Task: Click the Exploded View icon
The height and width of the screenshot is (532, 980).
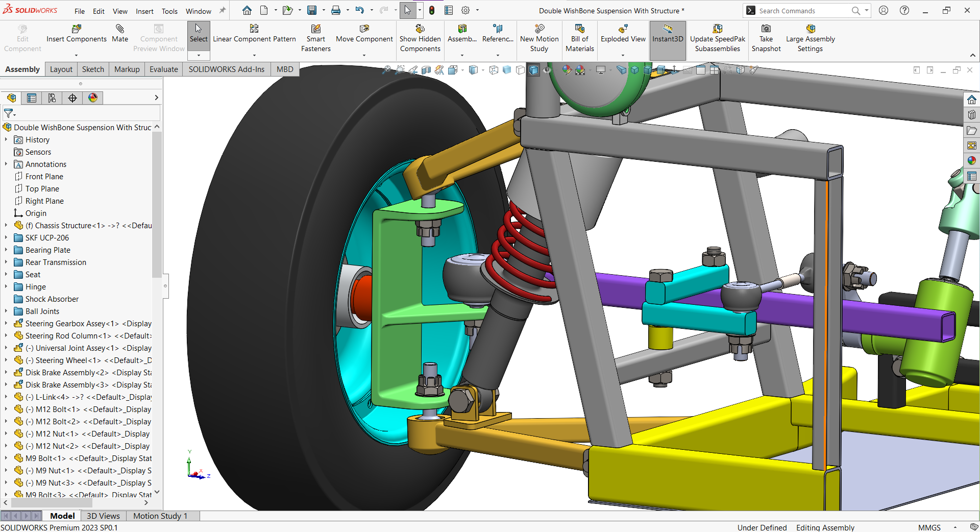Action: coord(623,29)
